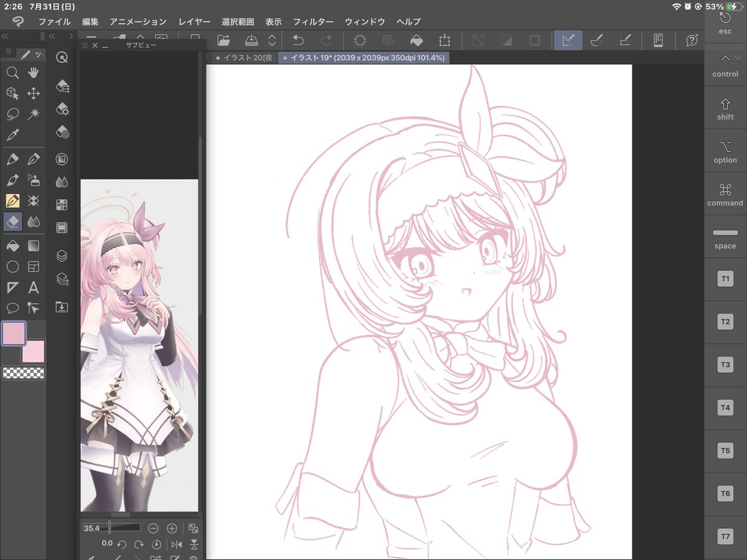Select the Text tool
Image resolution: width=747 pixels, height=560 pixels.
(x=34, y=287)
